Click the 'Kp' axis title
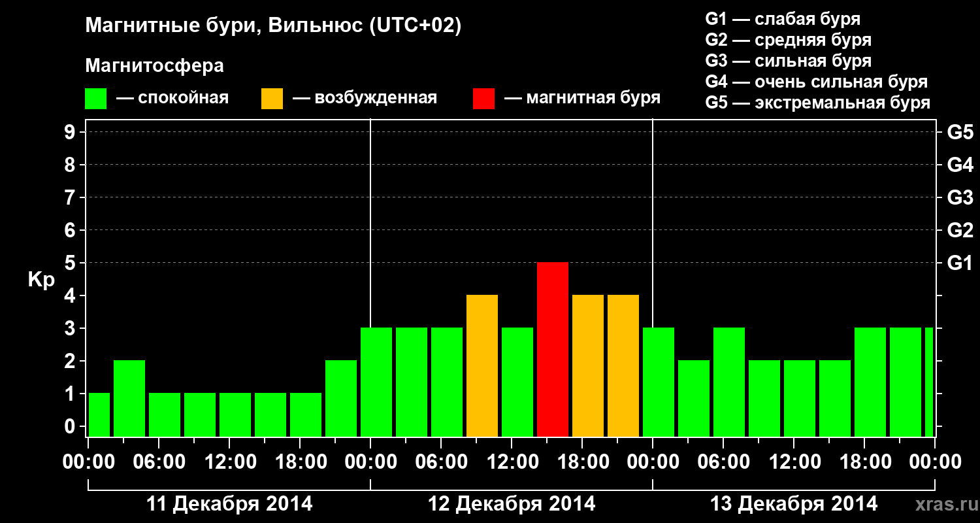 point(41,280)
